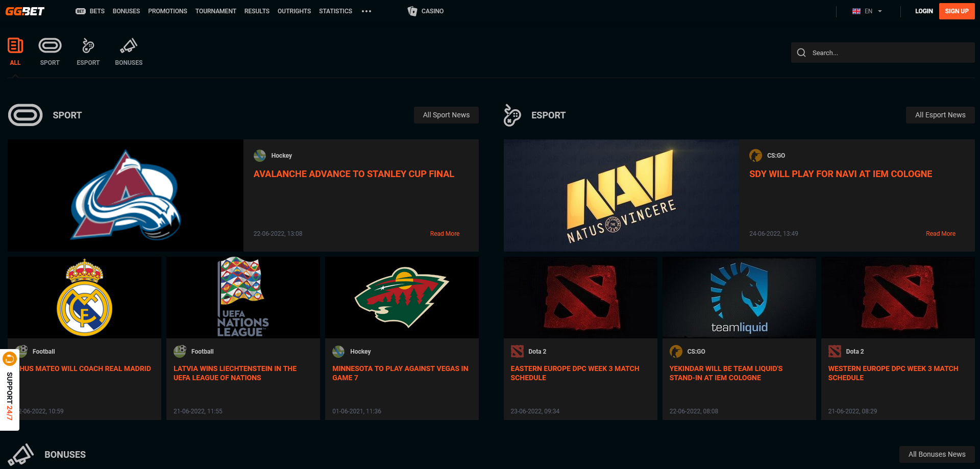Open the UEFA Nations League thumbnail

(243, 298)
